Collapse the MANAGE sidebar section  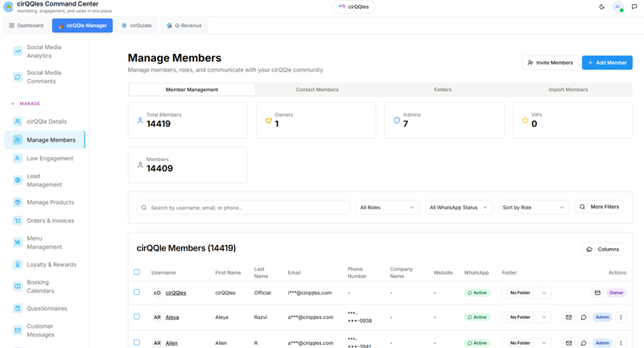click(x=26, y=104)
